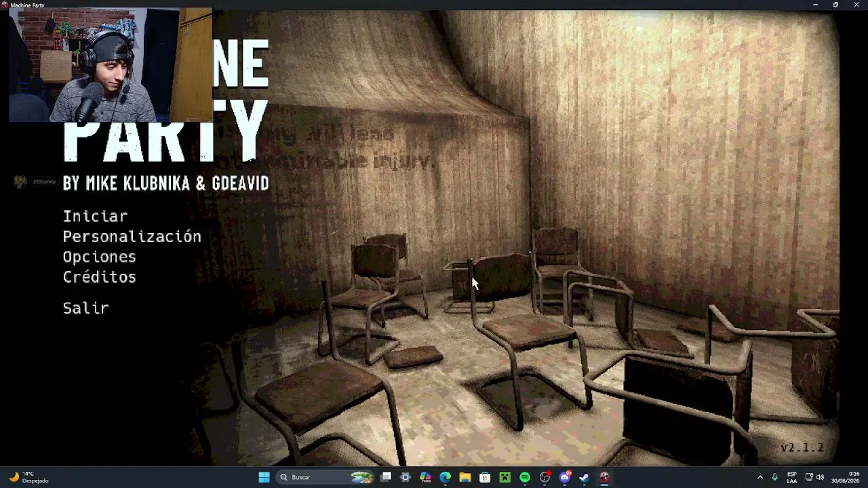Open the Personalización menu
This screenshot has height=488, width=868.
click(x=132, y=237)
